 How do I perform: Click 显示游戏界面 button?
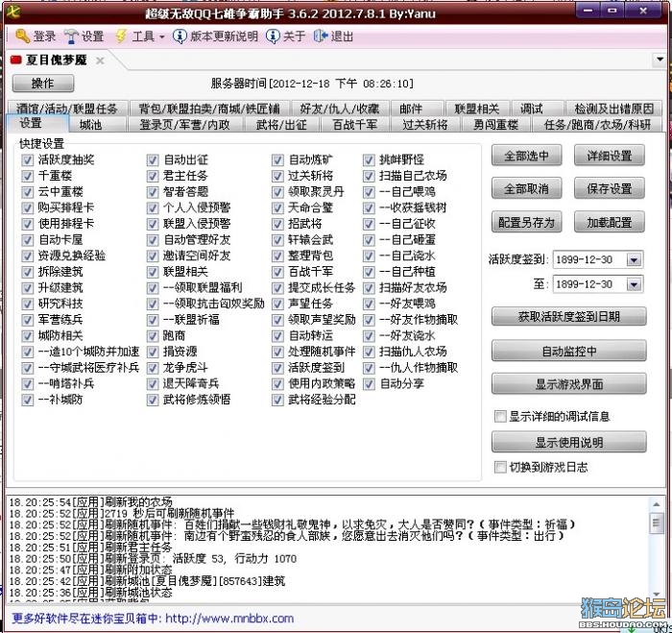click(x=569, y=384)
